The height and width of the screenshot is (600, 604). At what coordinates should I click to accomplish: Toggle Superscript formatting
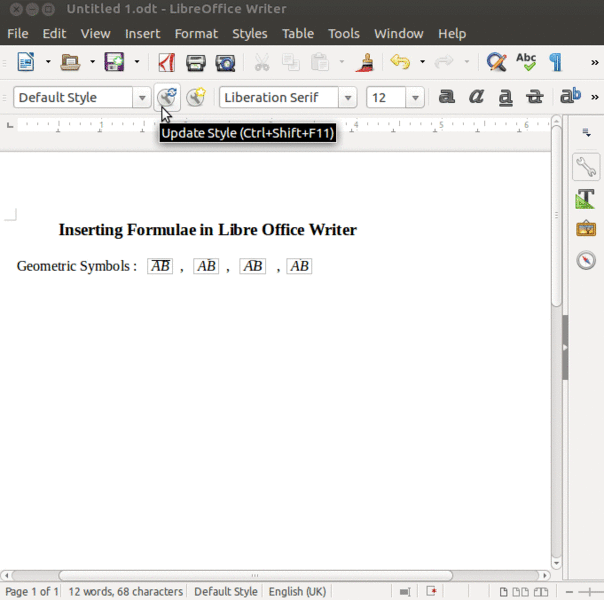pyautogui.click(x=570, y=96)
